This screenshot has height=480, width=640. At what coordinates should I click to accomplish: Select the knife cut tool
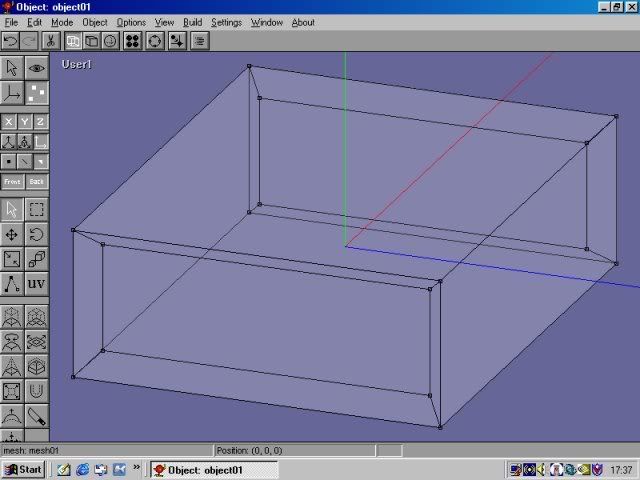(36, 415)
